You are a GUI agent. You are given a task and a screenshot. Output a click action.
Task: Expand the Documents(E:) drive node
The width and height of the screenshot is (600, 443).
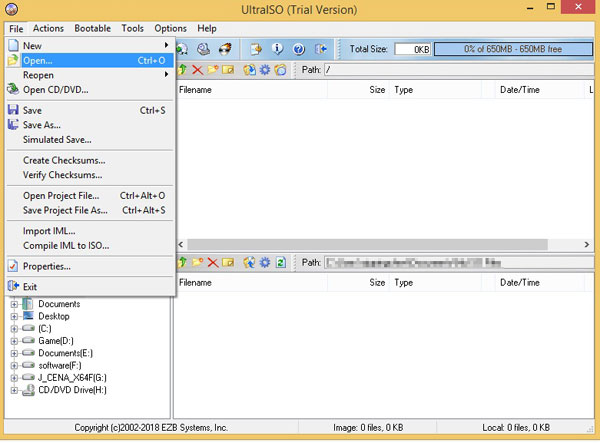point(14,353)
